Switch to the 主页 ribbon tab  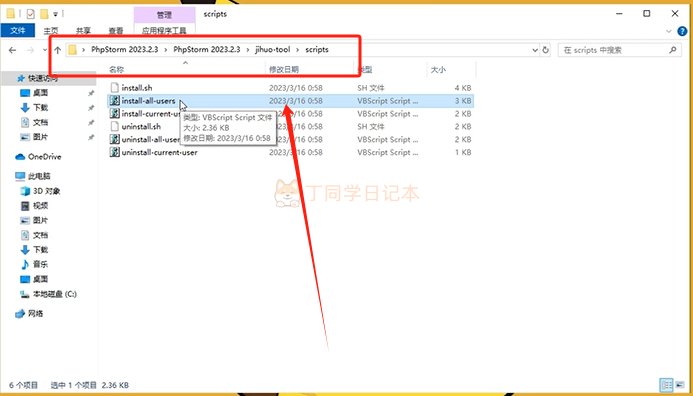point(51,31)
